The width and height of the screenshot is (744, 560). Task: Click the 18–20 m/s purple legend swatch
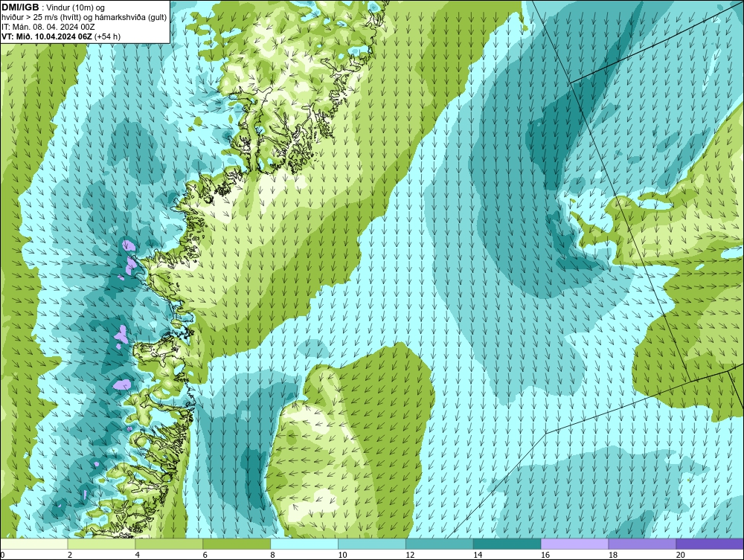pyautogui.click(x=642, y=544)
